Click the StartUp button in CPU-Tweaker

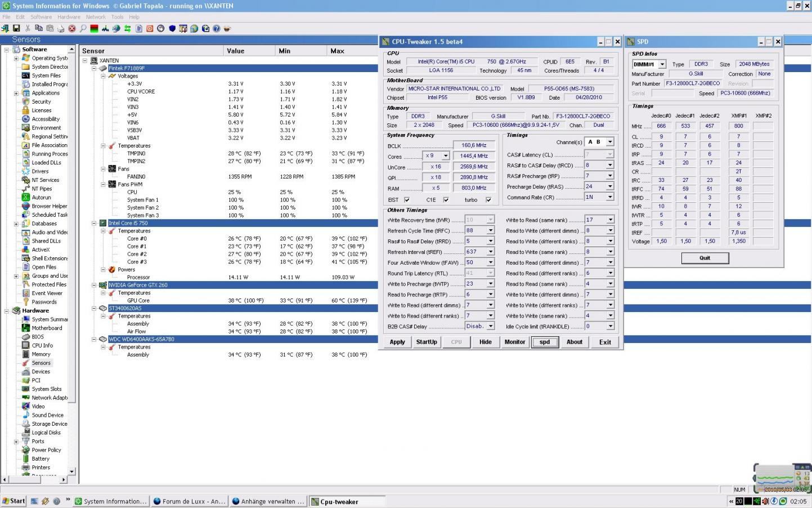coord(427,342)
